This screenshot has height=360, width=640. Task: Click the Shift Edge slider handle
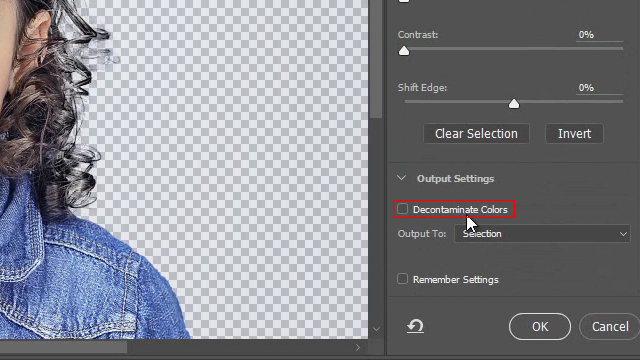click(x=514, y=104)
